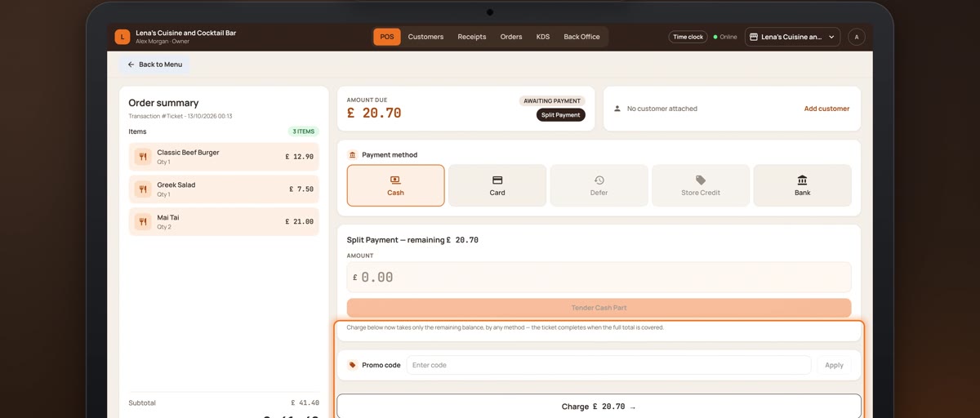Viewport: 980px width, 418px height.
Task: Click the orange L restaurant logo
Action: click(x=122, y=37)
